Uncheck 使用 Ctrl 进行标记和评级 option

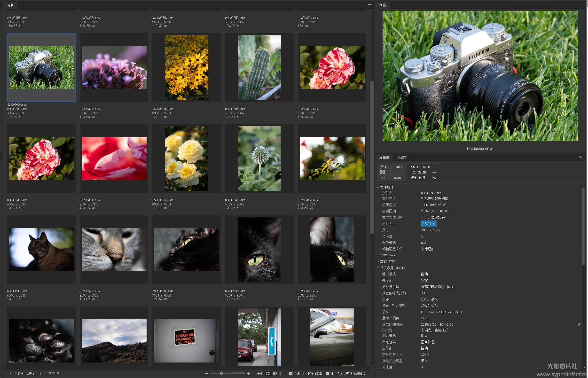click(328, 373)
